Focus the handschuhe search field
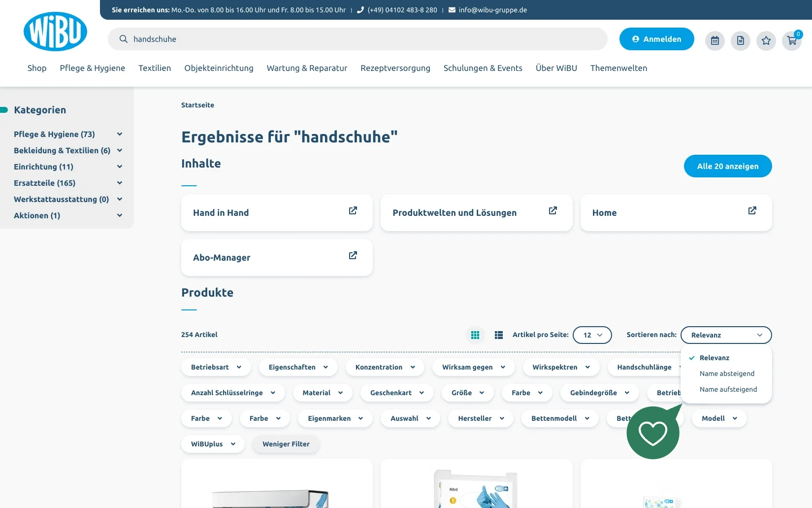 tap(357, 39)
